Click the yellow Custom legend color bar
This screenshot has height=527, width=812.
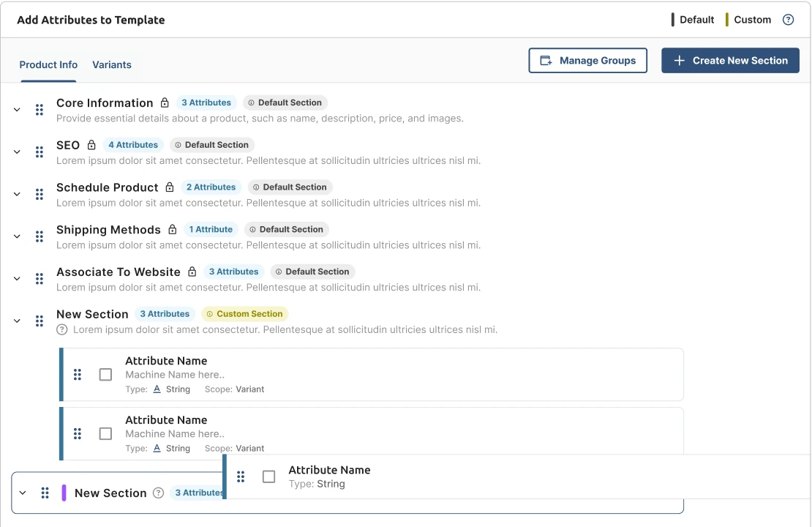pyautogui.click(x=727, y=20)
